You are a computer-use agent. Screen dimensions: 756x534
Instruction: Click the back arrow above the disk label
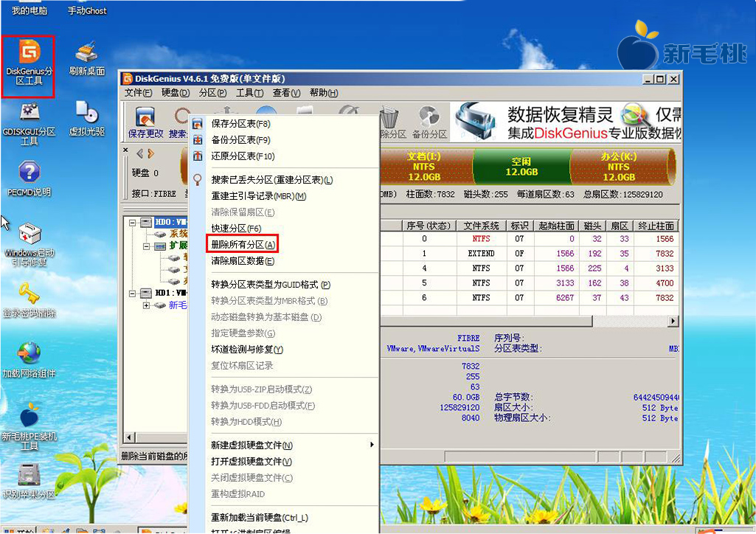pyautogui.click(x=140, y=153)
